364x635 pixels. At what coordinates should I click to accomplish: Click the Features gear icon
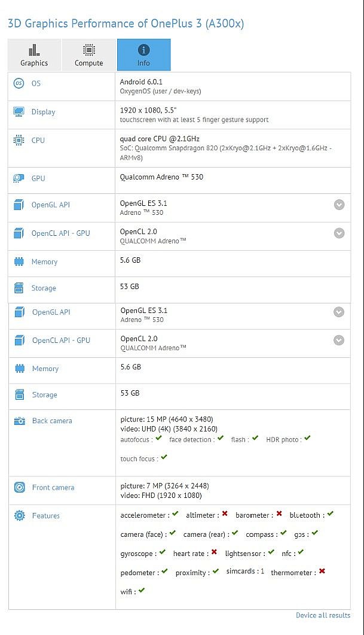(19, 515)
